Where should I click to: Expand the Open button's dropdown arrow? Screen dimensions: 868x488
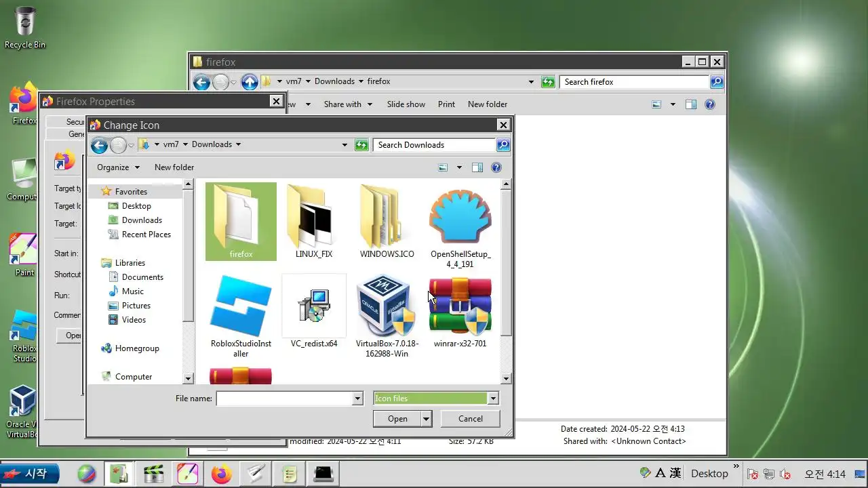click(x=426, y=419)
